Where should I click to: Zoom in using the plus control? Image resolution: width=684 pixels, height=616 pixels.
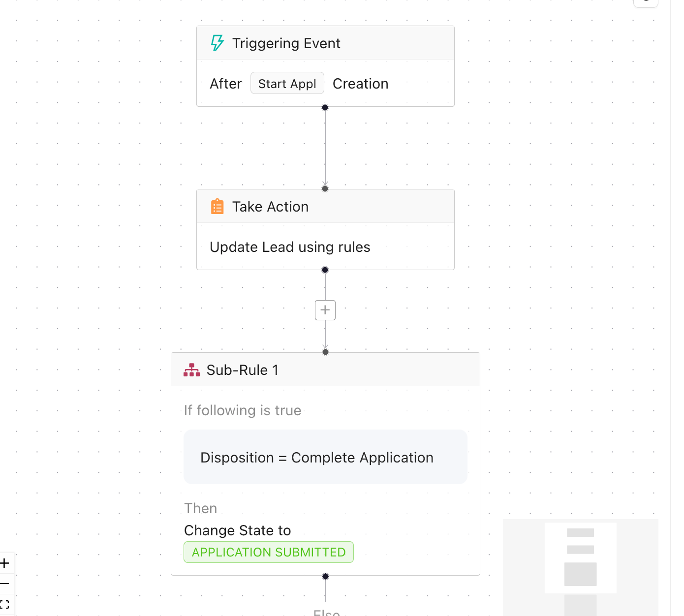pos(5,563)
